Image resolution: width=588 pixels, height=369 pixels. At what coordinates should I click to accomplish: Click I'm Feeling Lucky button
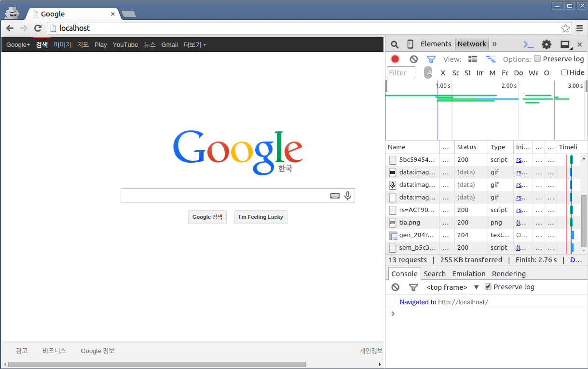[261, 217]
